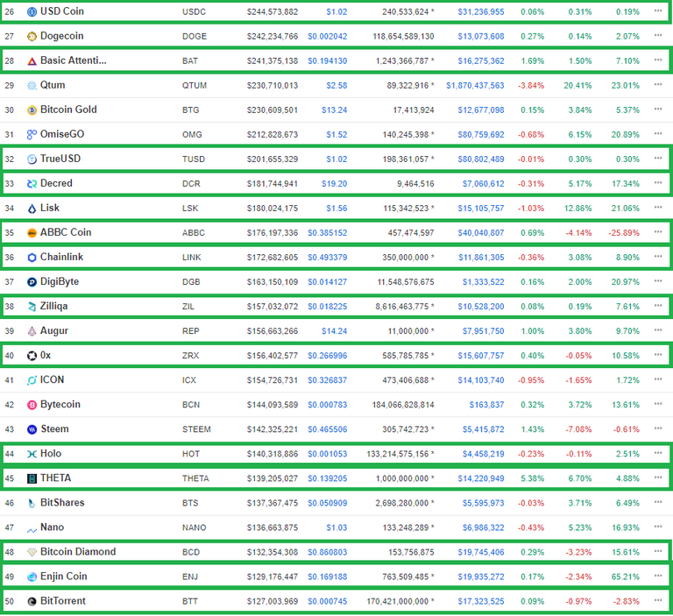Click the Dogecoin logo icon

pyautogui.click(x=32, y=37)
